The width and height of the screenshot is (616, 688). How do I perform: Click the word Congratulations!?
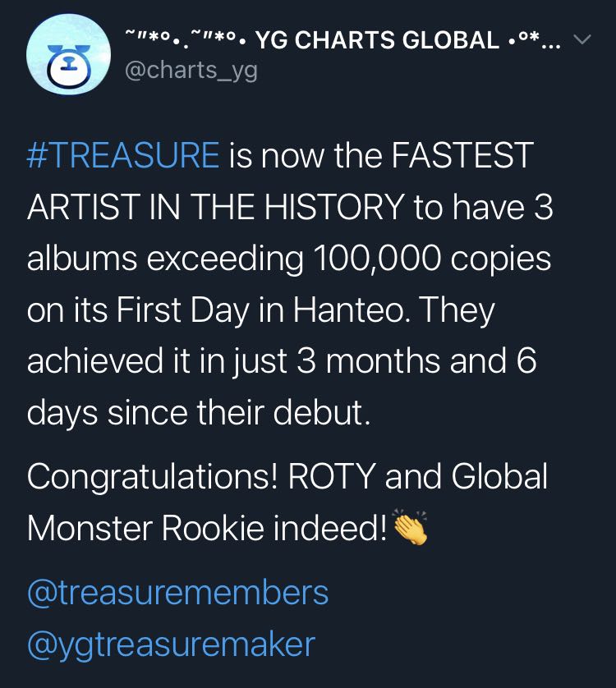pyautogui.click(x=153, y=478)
